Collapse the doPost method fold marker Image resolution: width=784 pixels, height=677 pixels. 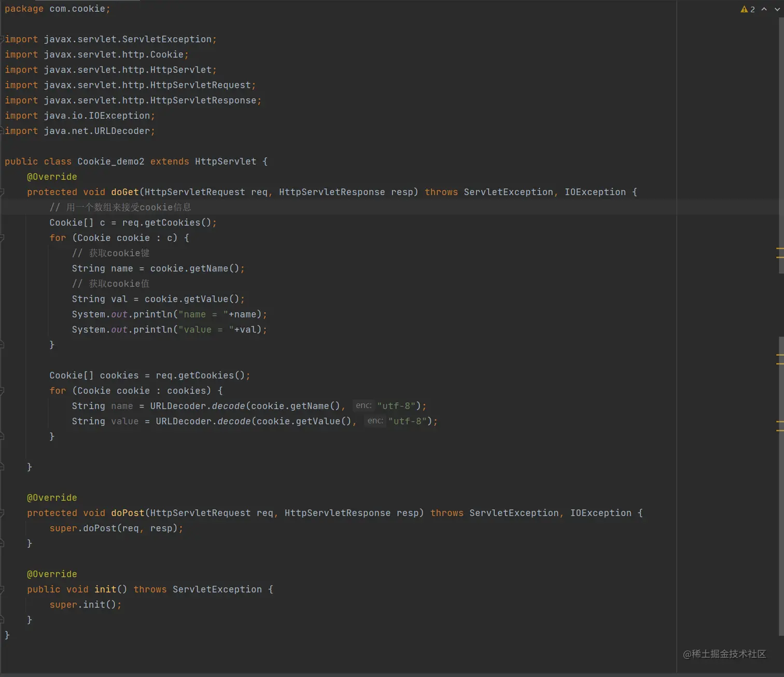2,513
